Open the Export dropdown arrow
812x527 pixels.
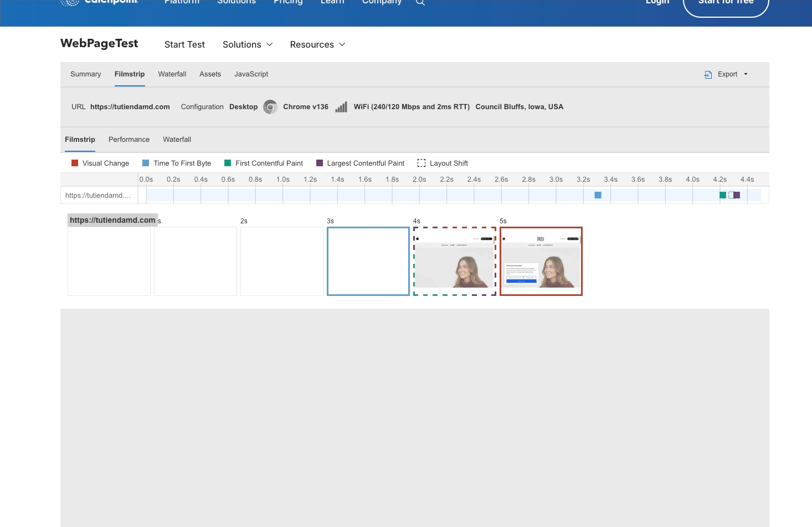pos(746,74)
